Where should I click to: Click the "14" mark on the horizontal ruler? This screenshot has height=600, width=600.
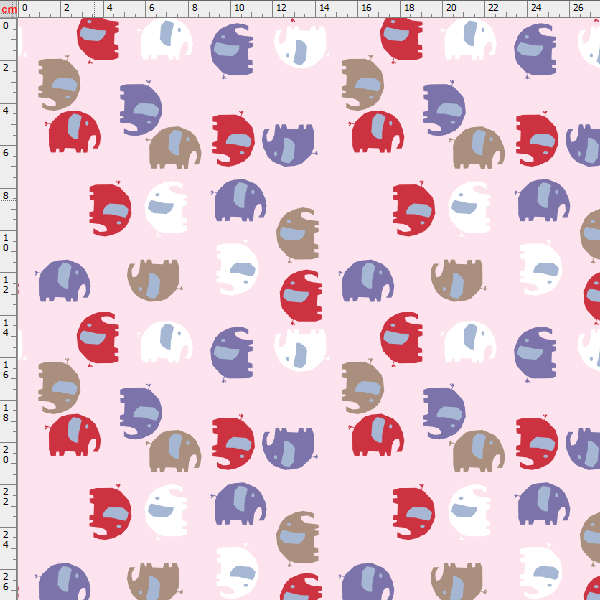(x=324, y=8)
